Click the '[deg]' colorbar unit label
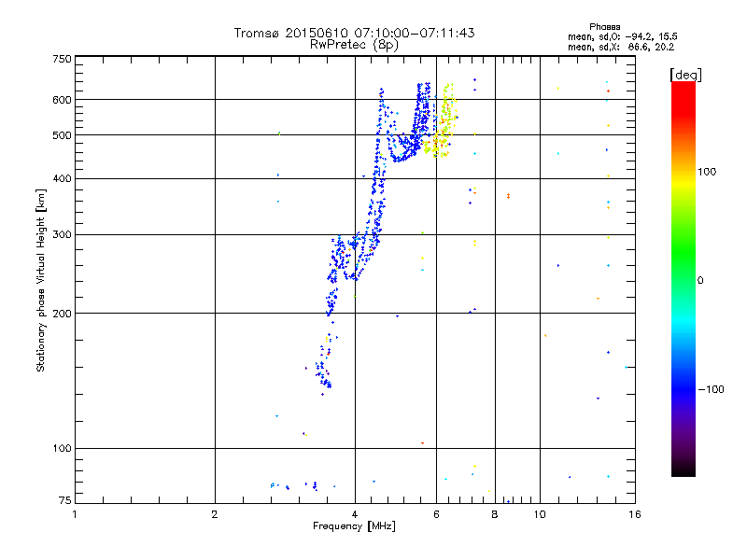 (685, 76)
